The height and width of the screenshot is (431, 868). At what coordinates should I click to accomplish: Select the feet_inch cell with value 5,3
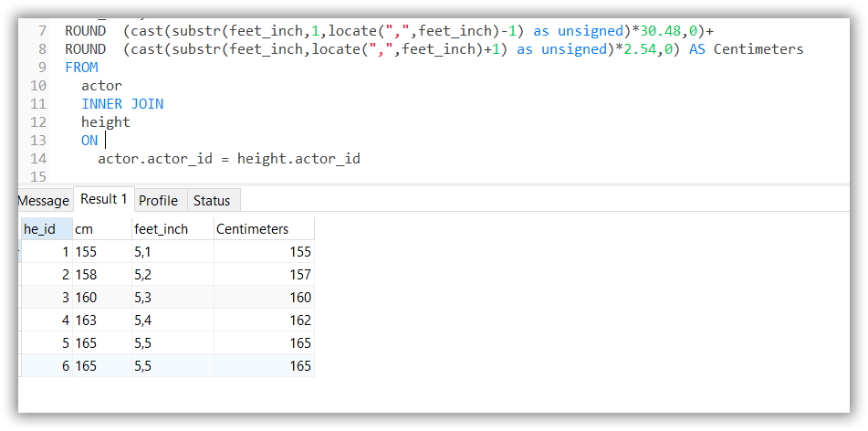click(x=173, y=298)
